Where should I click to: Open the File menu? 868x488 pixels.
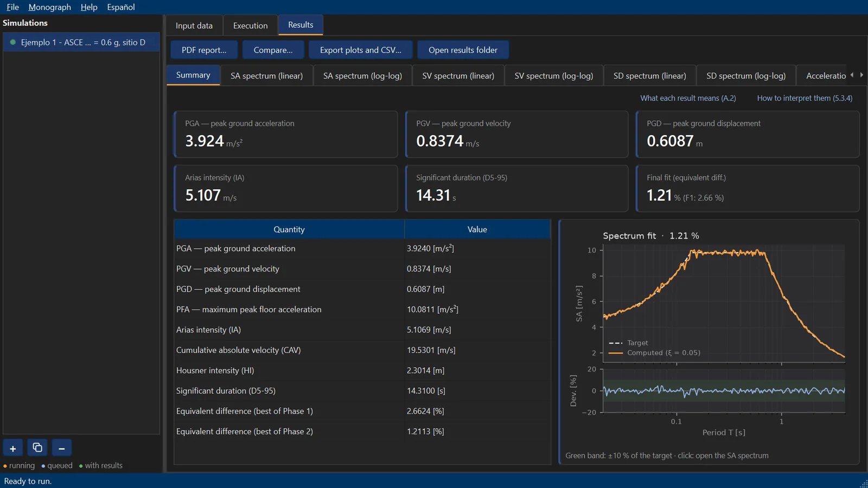[x=12, y=7]
